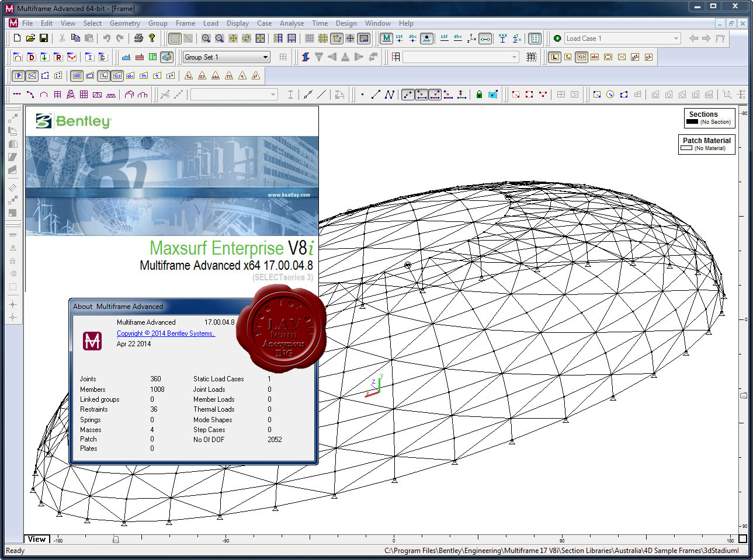Click the copy icon in the toolbar
Viewport: 753px width, 560px height.
coord(75,38)
